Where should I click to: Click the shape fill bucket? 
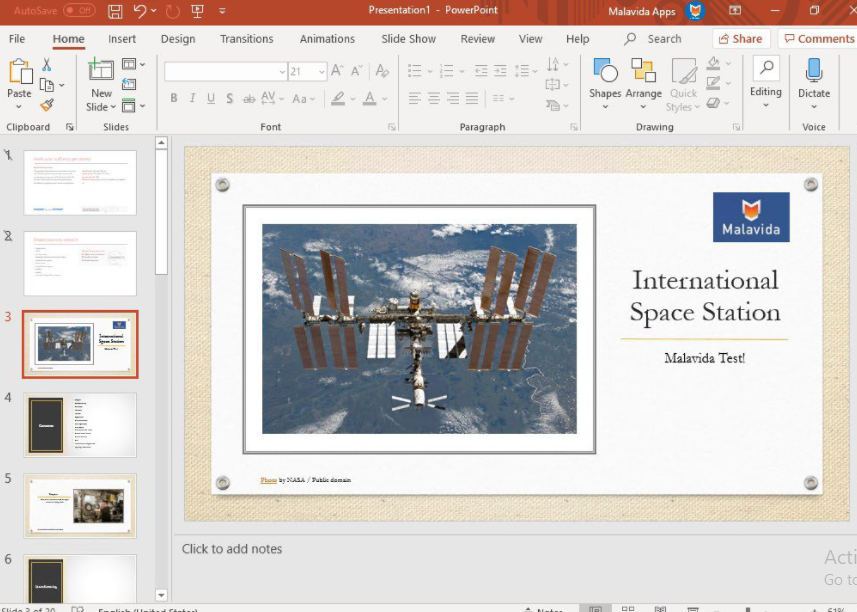713,63
